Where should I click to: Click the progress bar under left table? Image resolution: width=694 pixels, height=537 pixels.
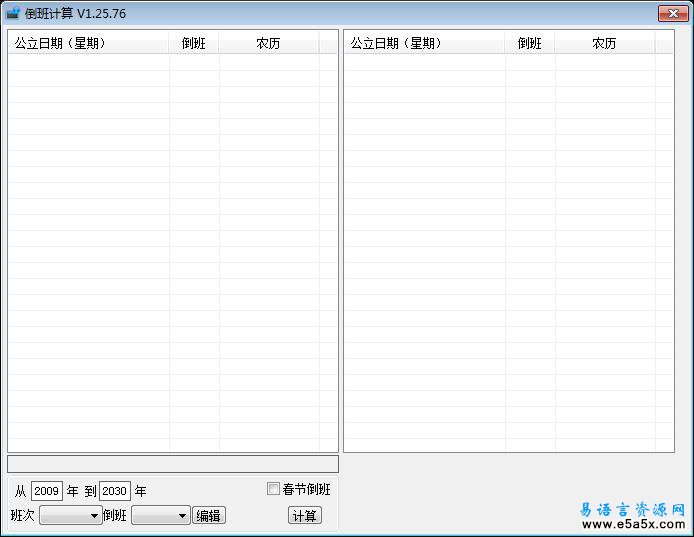173,464
